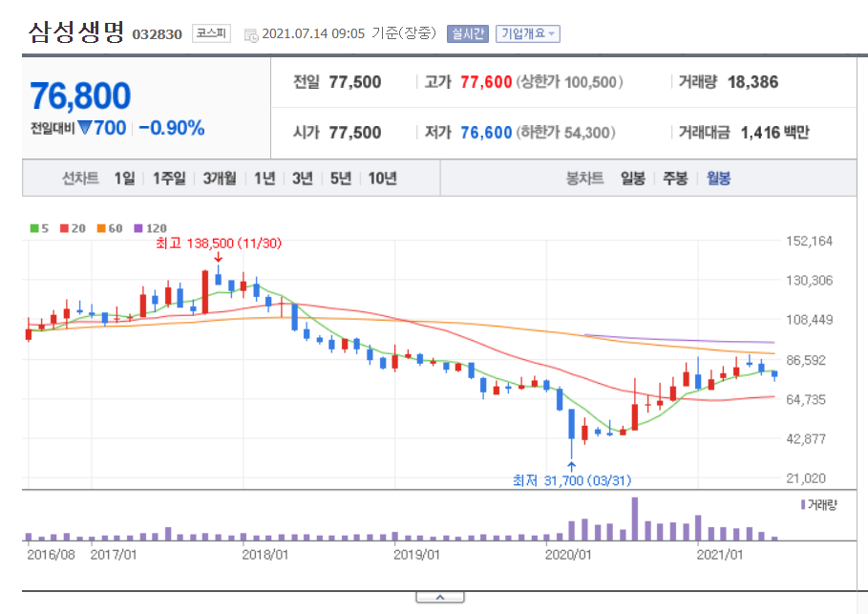Switch to 월봉 monthly candle chart
Image resolution: width=868 pixels, height=614 pixels.
click(718, 179)
